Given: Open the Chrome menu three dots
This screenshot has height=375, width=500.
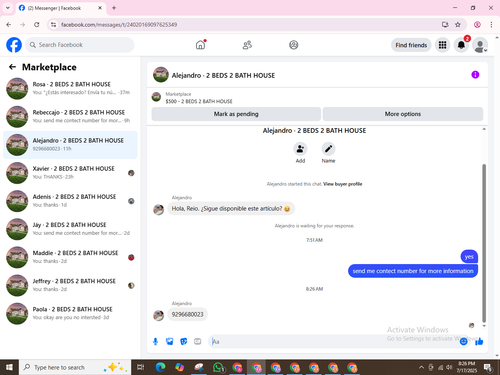Looking at the screenshot, I should (x=491, y=25).
